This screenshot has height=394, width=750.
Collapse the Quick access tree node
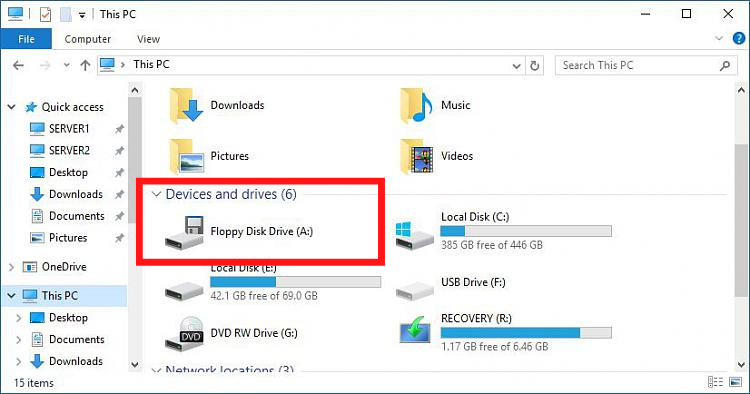[11, 107]
